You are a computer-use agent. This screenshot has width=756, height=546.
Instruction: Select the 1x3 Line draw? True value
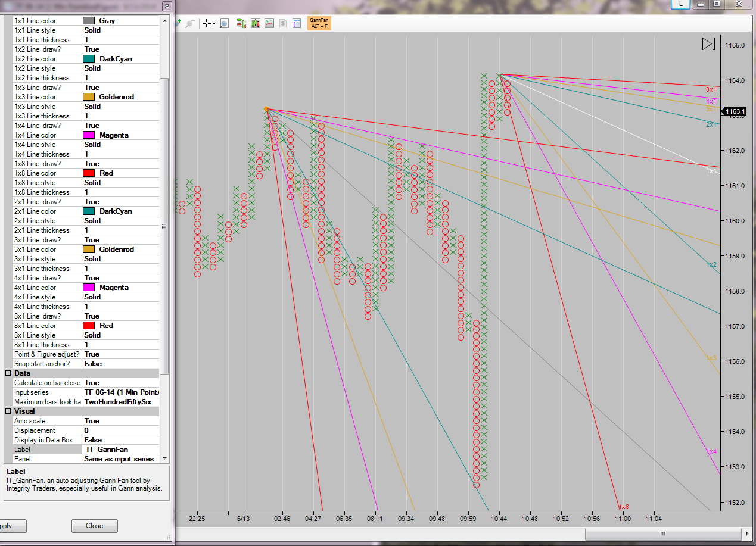pos(120,88)
